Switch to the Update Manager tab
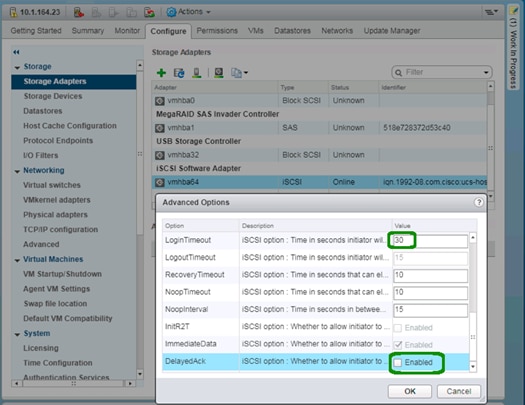Viewport: 525px width, 405px height. 392,31
